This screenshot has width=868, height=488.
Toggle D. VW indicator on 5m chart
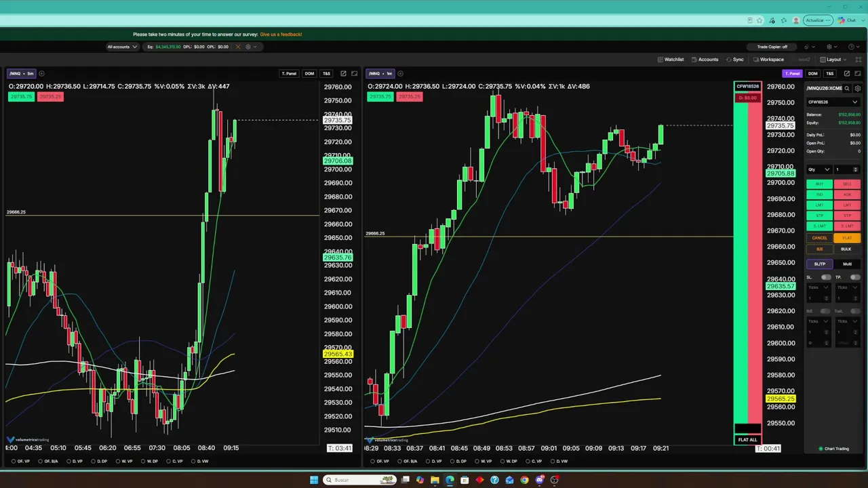[199, 462]
